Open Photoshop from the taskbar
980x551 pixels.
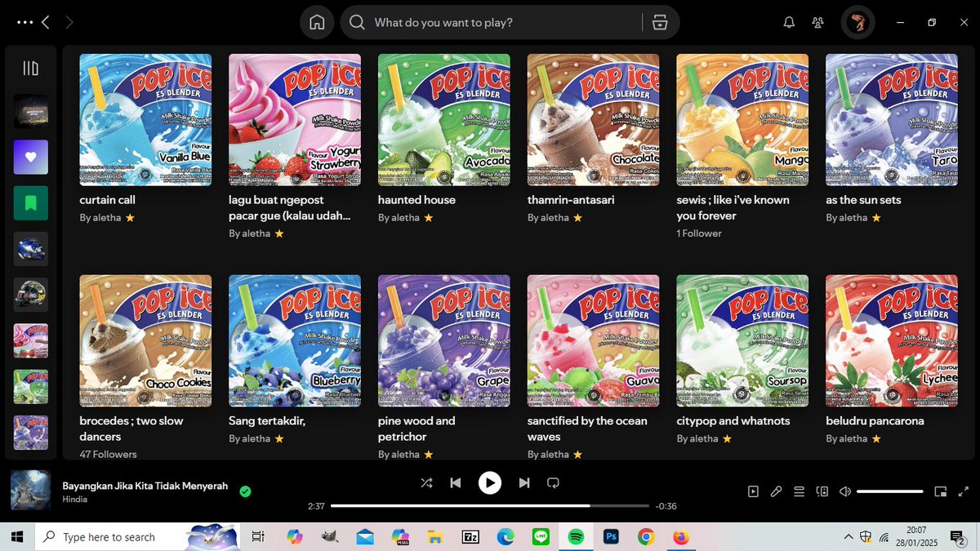(611, 537)
